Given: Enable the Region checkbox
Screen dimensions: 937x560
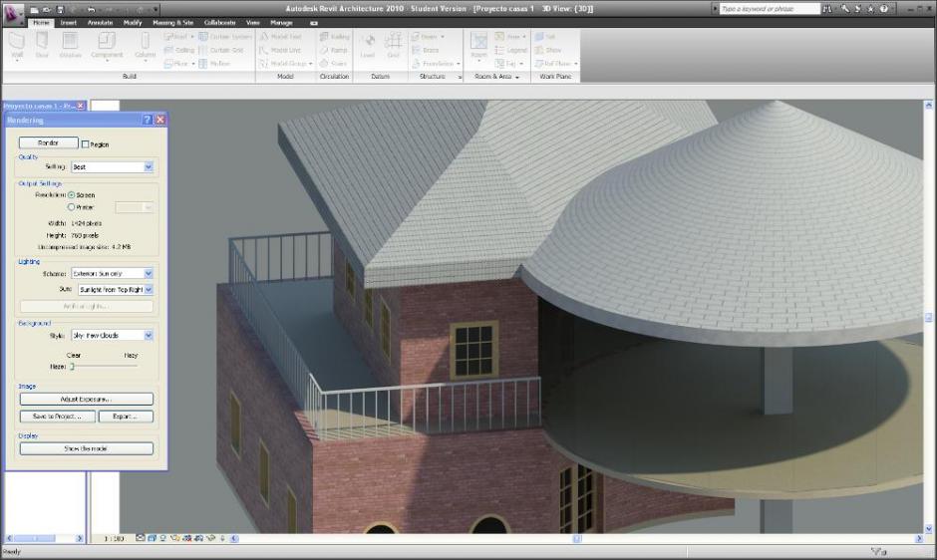Looking at the screenshot, I should point(86,144).
